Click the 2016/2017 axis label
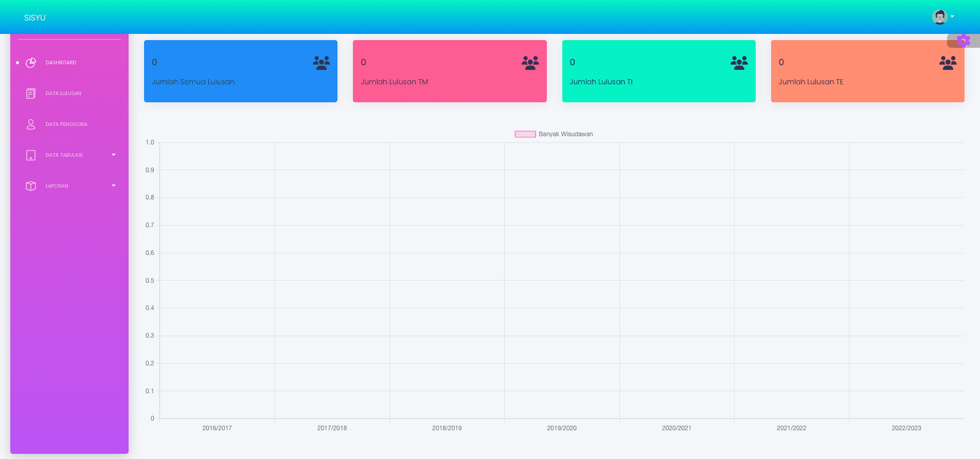The image size is (980, 459). [217, 428]
